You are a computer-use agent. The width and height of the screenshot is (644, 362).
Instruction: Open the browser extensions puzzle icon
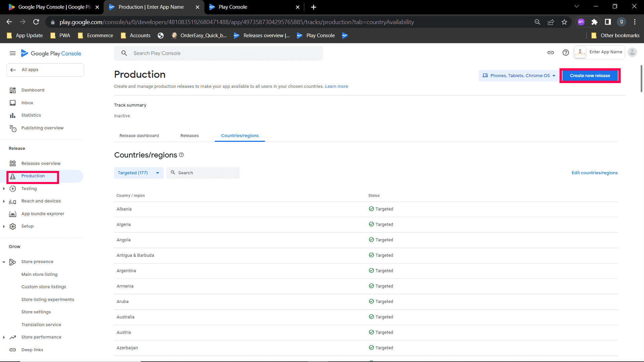point(594,22)
